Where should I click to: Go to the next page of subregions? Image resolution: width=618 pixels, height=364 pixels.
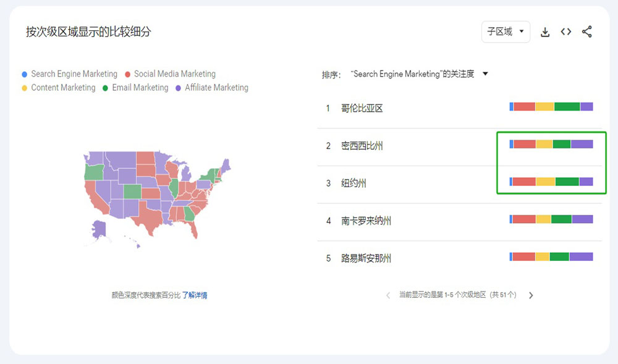pos(531,295)
